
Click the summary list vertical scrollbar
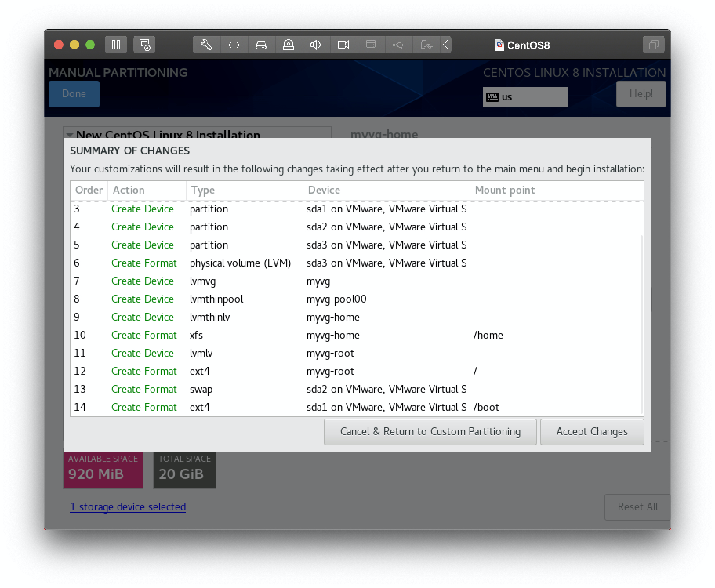(641, 324)
